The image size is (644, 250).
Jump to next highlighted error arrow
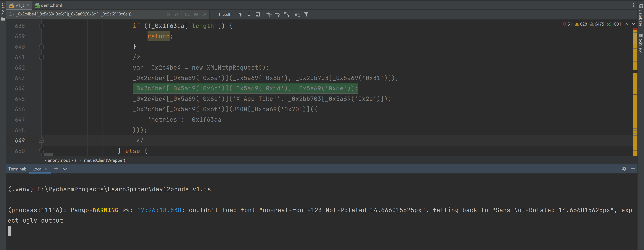pos(634,24)
